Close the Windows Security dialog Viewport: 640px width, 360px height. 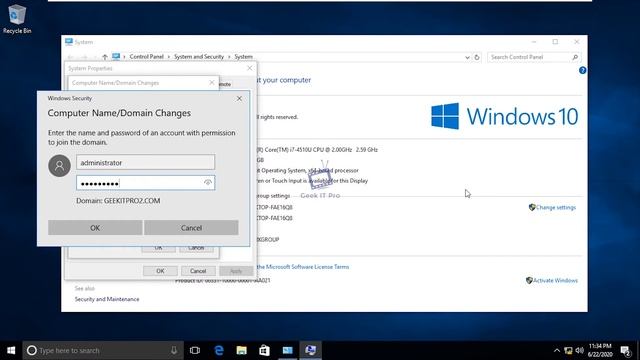tap(239, 98)
